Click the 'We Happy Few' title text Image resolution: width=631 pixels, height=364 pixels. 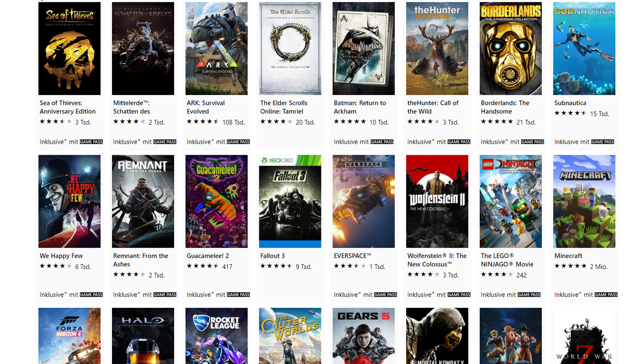pyautogui.click(x=61, y=256)
